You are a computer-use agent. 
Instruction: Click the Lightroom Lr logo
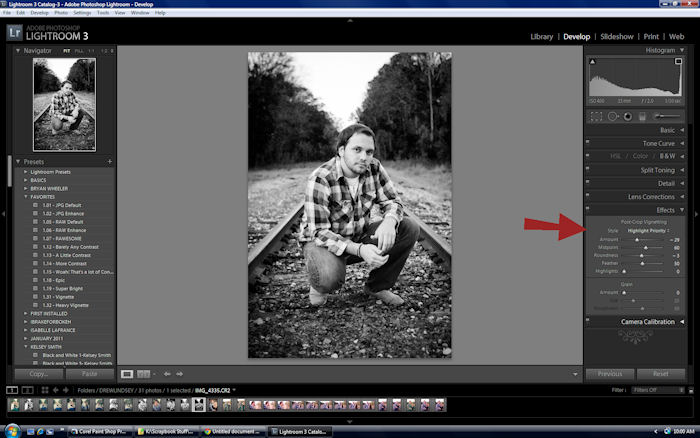(14, 33)
